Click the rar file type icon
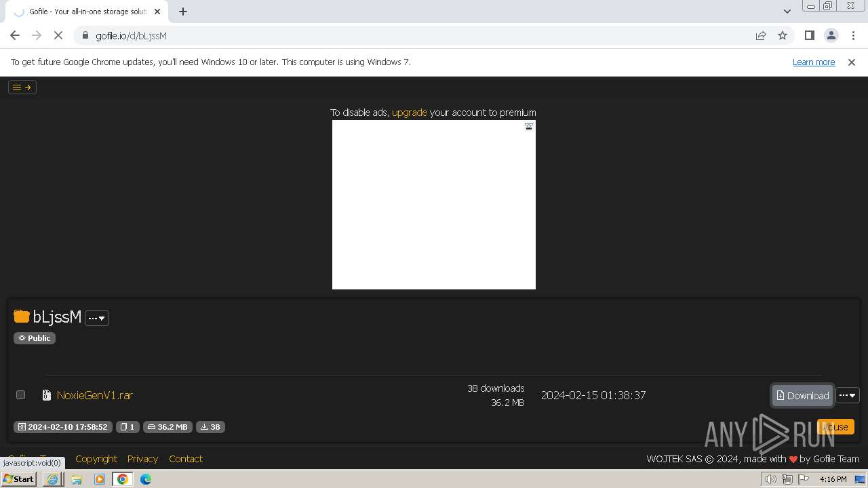Image resolution: width=868 pixels, height=488 pixels. pyautogui.click(x=47, y=395)
